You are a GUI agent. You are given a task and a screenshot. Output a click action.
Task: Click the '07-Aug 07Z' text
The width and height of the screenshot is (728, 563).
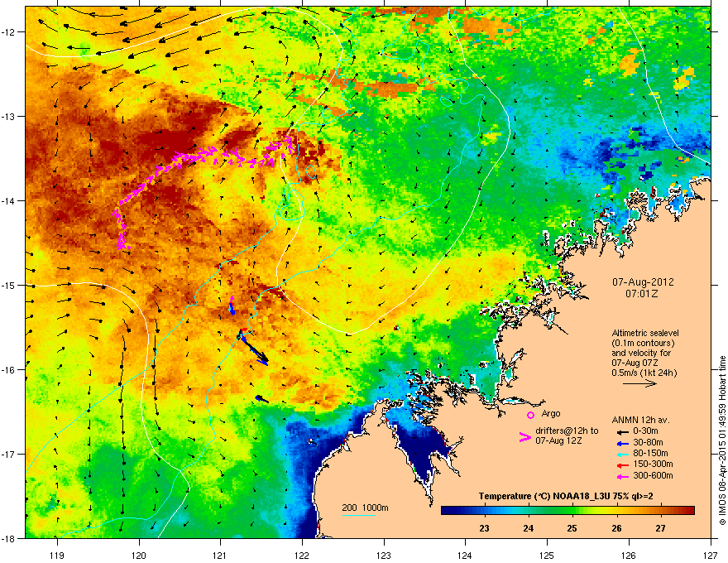pyautogui.click(x=635, y=363)
